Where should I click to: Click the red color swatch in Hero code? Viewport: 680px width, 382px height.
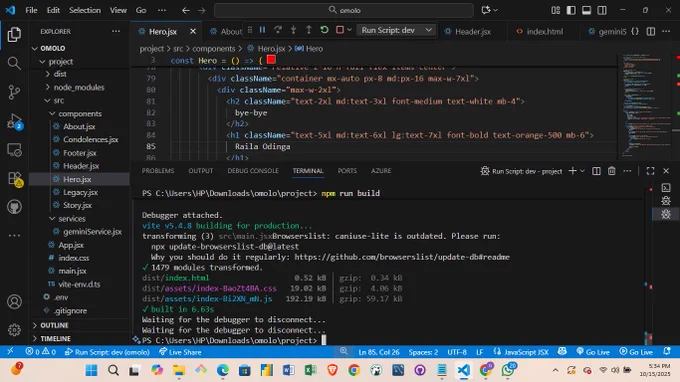[x=271, y=60]
